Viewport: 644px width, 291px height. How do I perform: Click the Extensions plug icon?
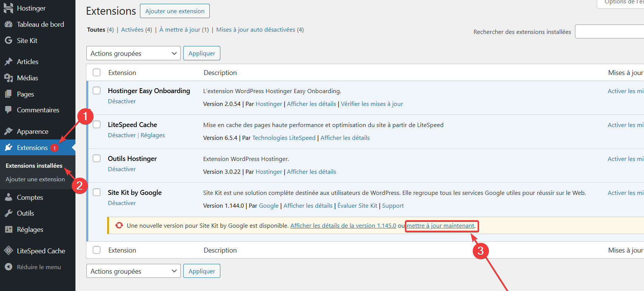coord(8,147)
